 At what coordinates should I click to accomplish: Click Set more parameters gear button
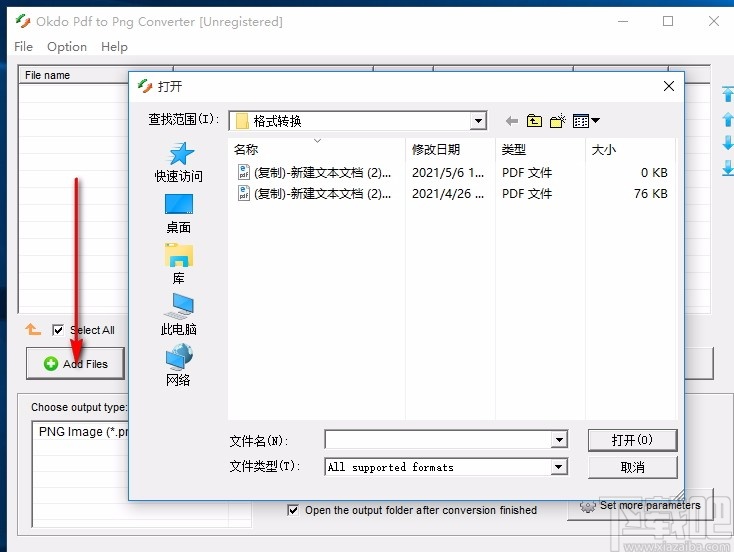point(640,506)
